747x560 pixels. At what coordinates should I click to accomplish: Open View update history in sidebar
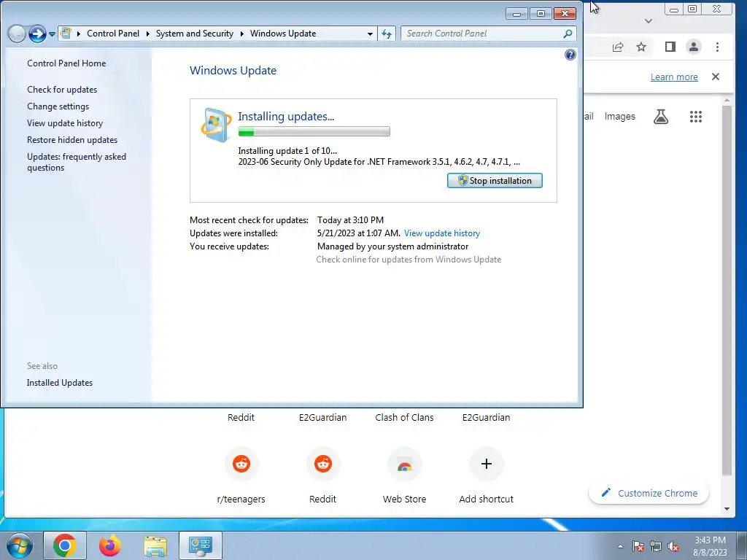coord(65,122)
